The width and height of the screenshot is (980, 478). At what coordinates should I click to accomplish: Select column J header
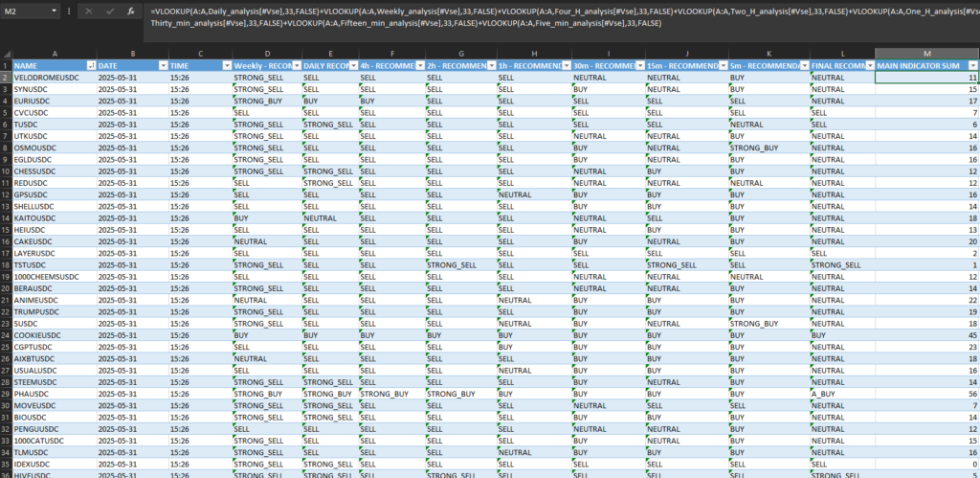coord(687,55)
